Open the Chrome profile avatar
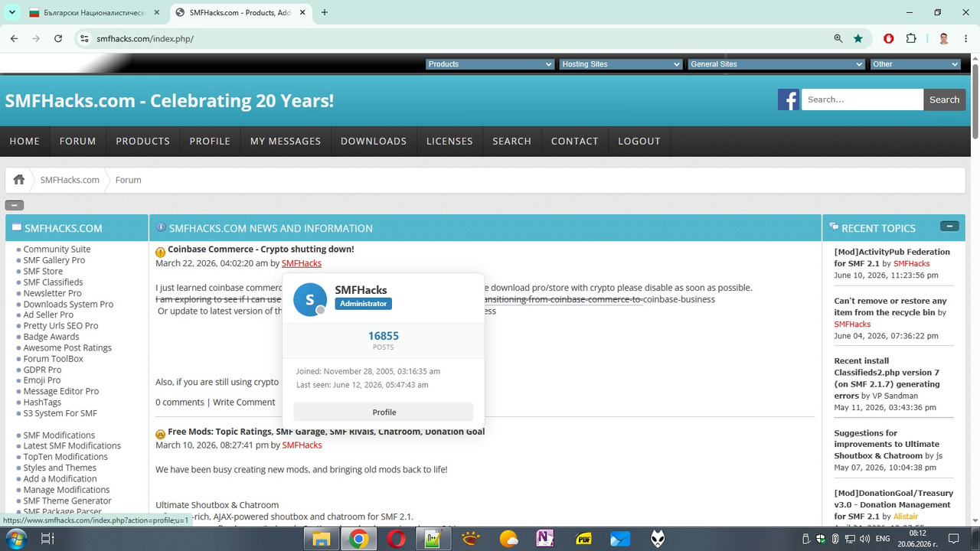 pos(944,38)
